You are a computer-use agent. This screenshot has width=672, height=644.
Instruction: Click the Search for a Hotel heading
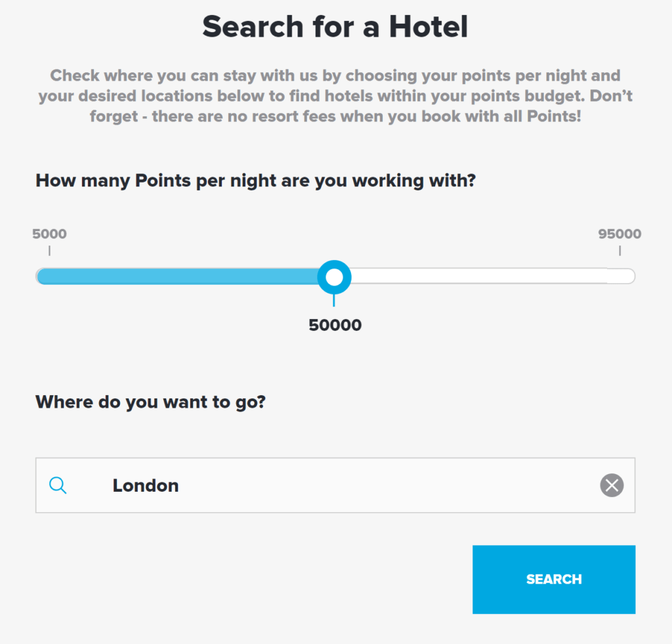[335, 27]
